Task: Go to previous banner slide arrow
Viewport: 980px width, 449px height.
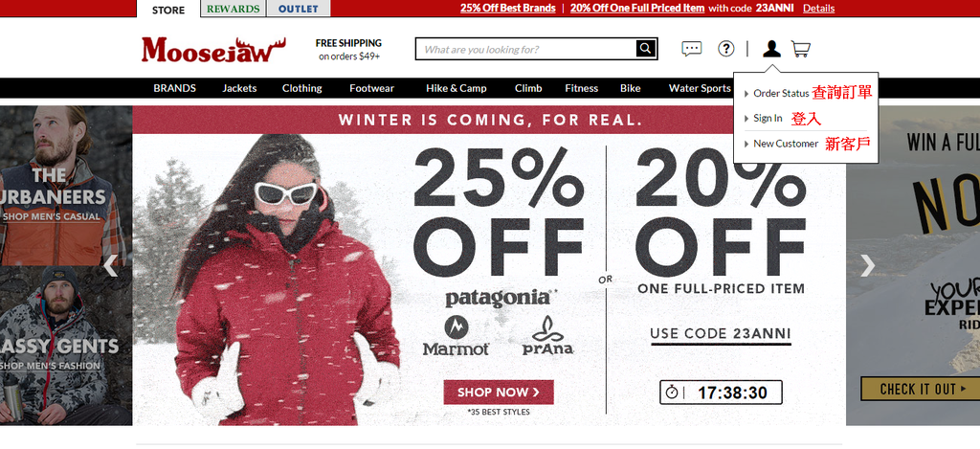Action: [x=111, y=266]
